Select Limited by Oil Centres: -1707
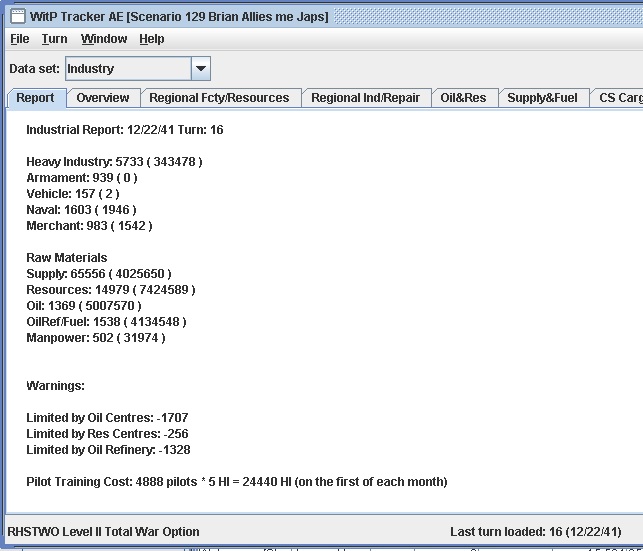 pyautogui.click(x=107, y=418)
